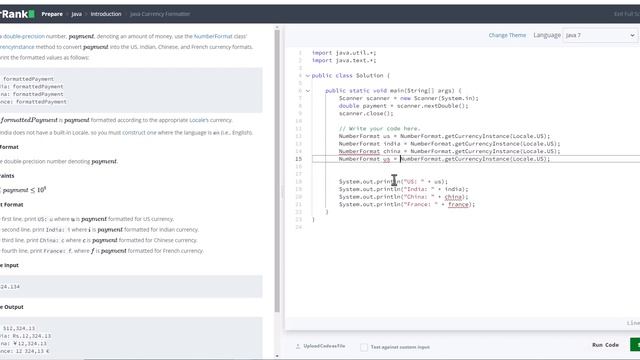Collapse the Solution class fold arrow

tap(307, 76)
